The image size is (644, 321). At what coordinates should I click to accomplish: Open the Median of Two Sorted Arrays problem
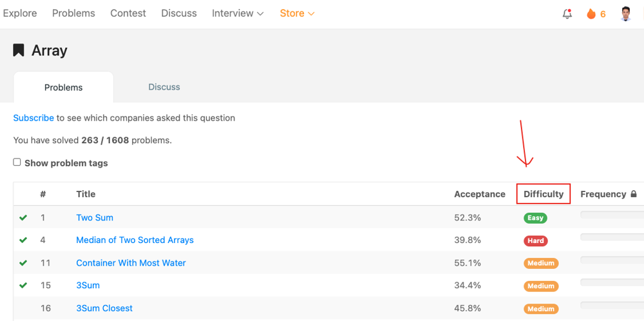(135, 240)
